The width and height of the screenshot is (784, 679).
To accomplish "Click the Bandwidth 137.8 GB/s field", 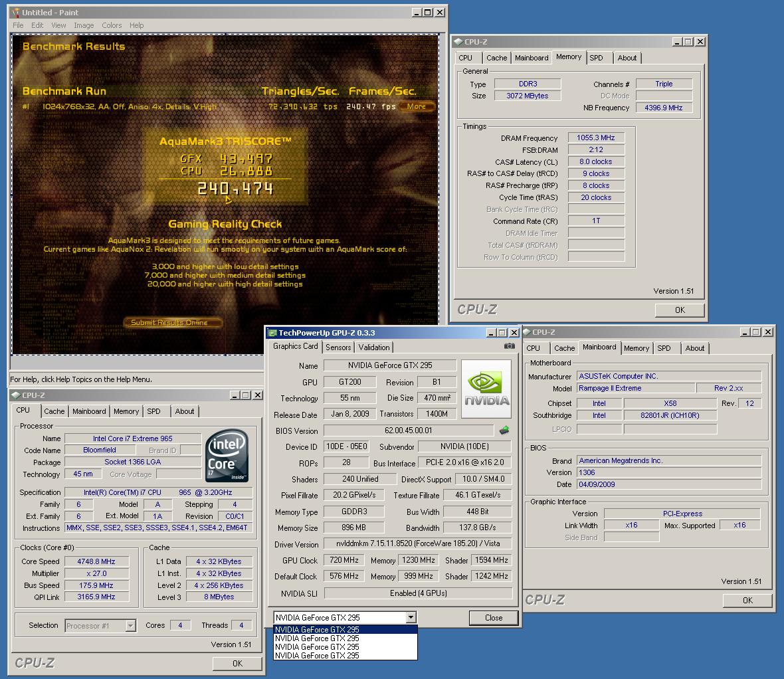I will [478, 528].
